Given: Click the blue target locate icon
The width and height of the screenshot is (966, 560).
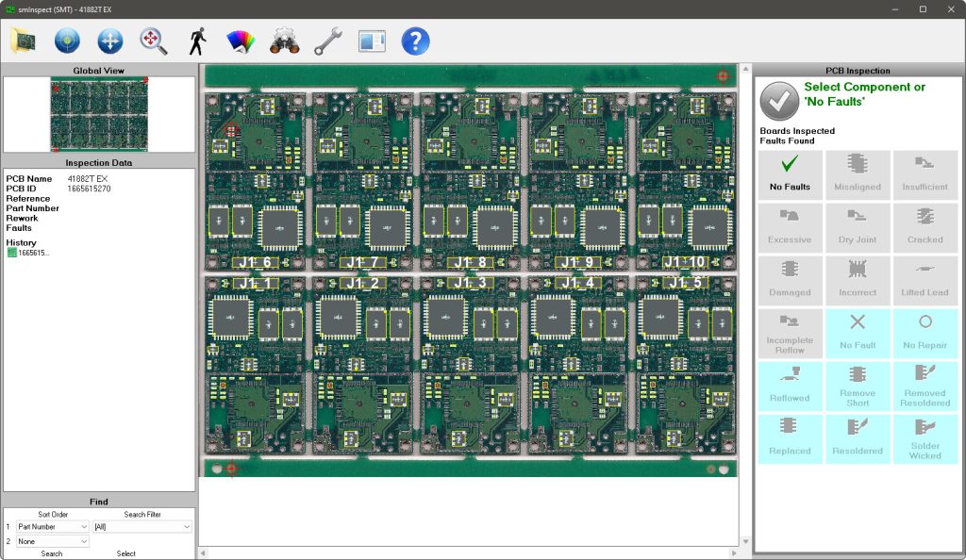Looking at the screenshot, I should [67, 41].
